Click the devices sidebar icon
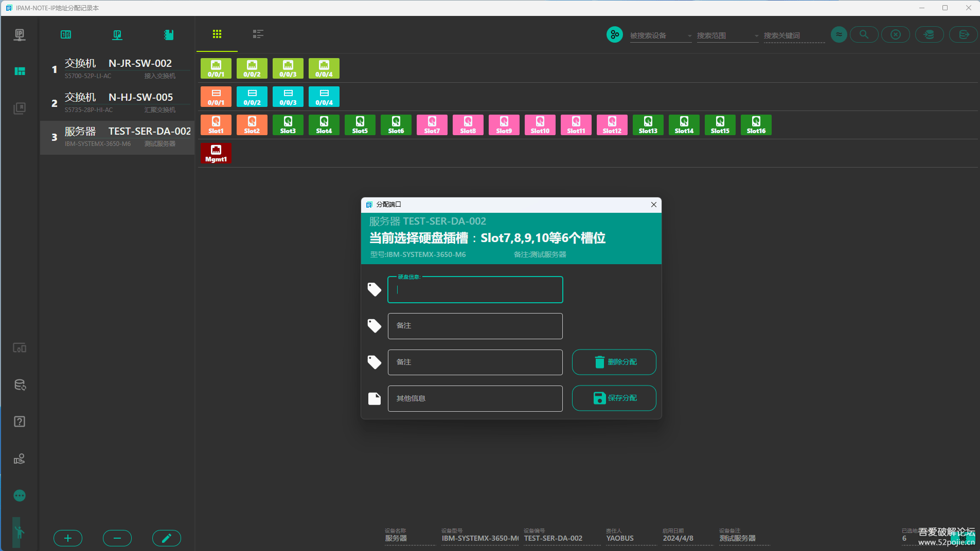This screenshot has width=980, height=551. (20, 348)
